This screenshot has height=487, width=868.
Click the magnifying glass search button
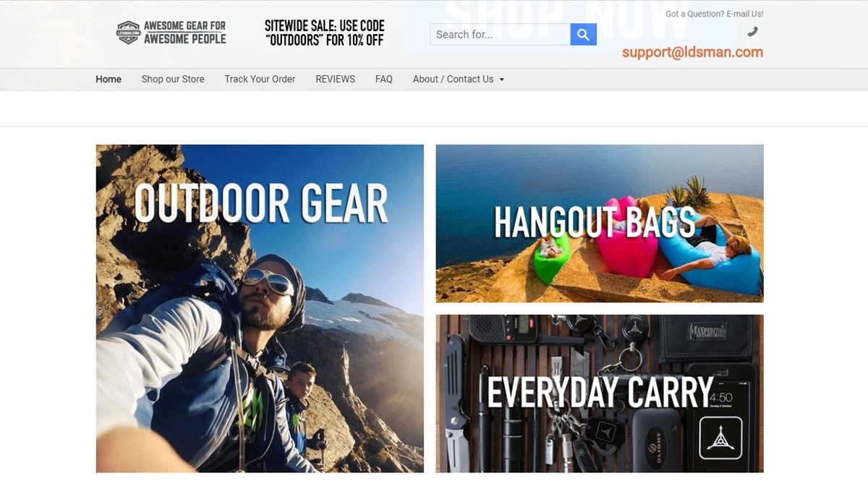pyautogui.click(x=583, y=34)
